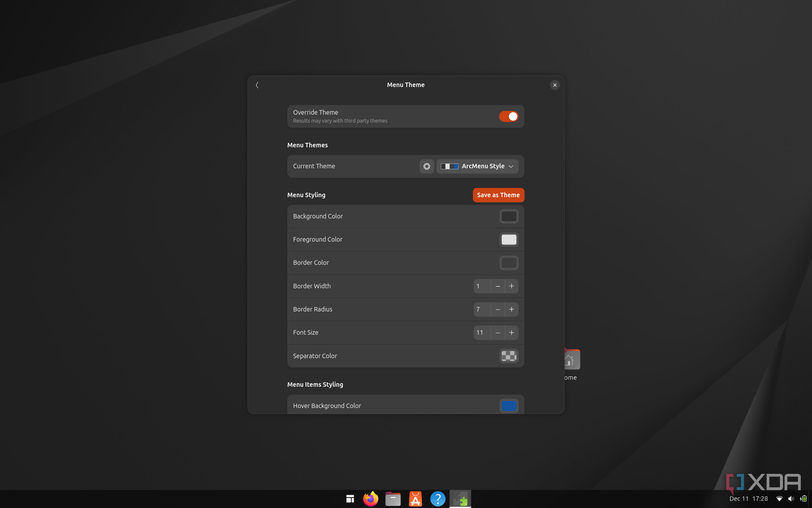Open the Hover Background Color swatch
The image size is (812, 508).
[509, 406]
